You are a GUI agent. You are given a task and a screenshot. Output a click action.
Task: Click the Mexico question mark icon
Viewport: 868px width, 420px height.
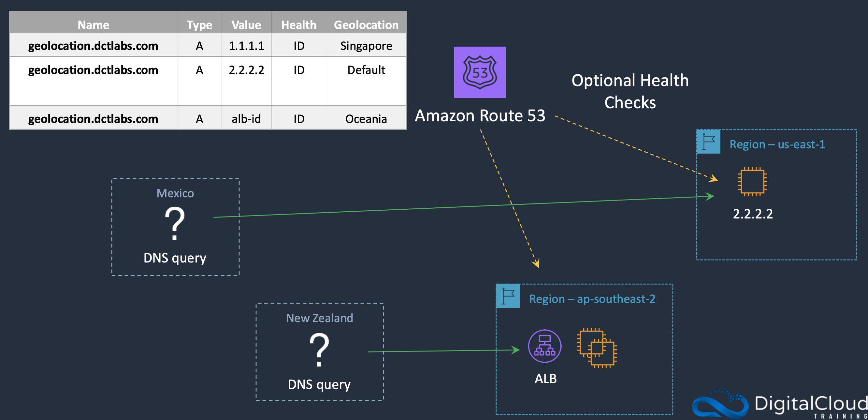(x=175, y=223)
